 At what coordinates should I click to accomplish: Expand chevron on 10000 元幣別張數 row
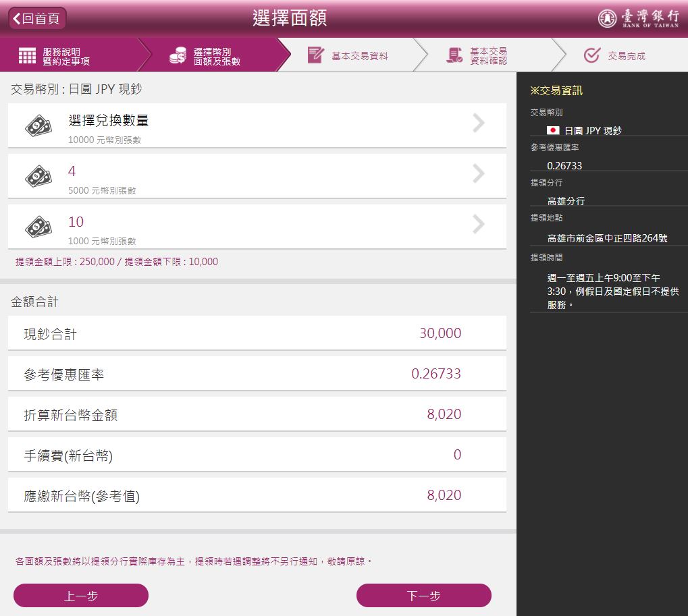479,123
